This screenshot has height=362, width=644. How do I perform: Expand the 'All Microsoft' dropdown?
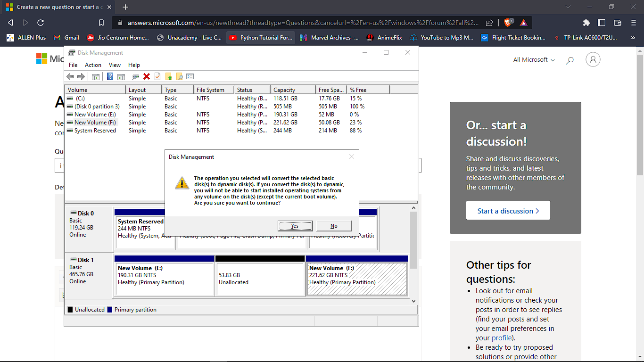pyautogui.click(x=534, y=60)
